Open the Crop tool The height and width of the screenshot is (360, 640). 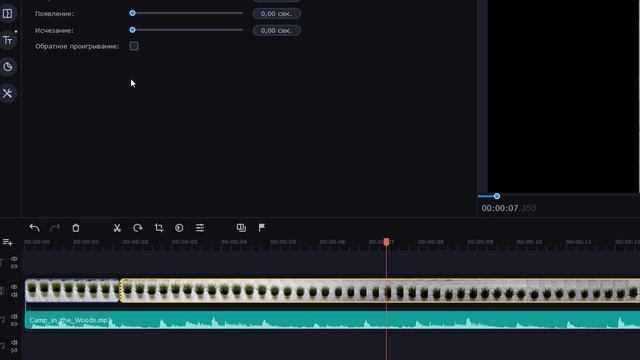[159, 228]
